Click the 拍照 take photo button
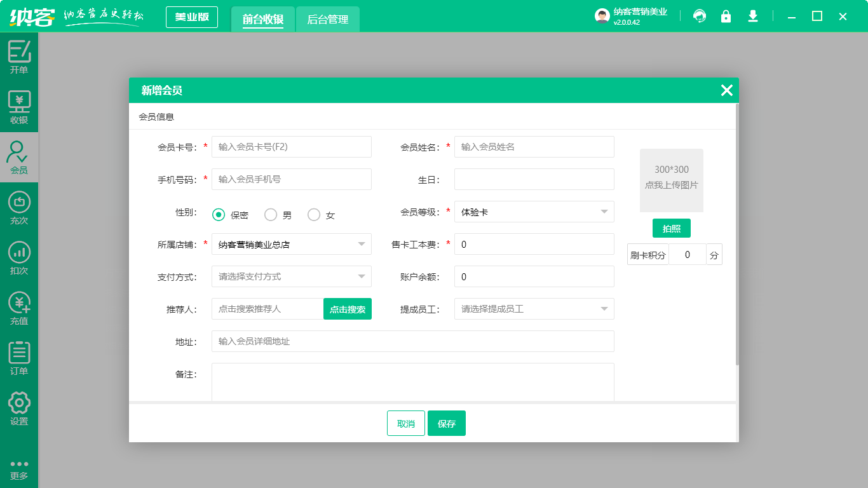 tap(672, 228)
